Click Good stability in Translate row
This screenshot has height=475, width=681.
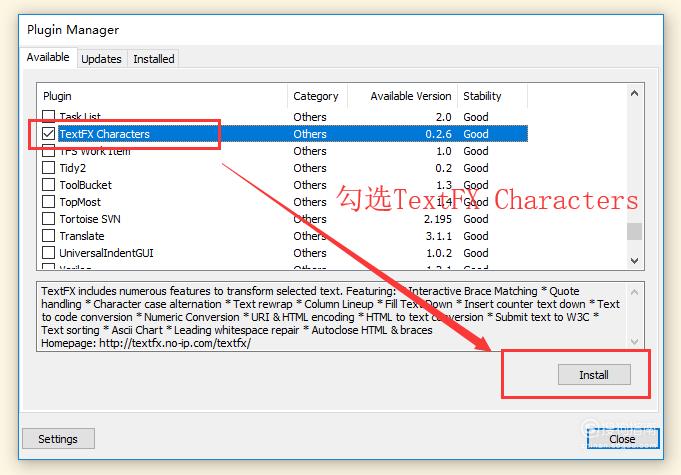coord(476,236)
